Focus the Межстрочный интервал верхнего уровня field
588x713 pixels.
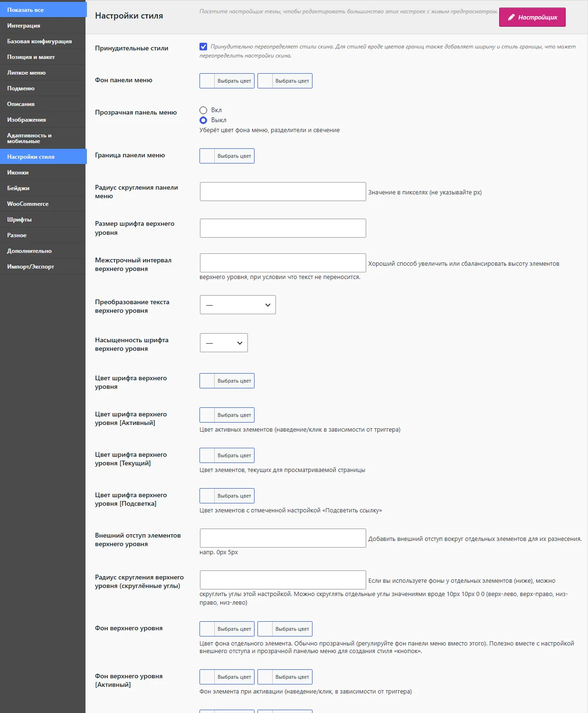click(x=283, y=263)
